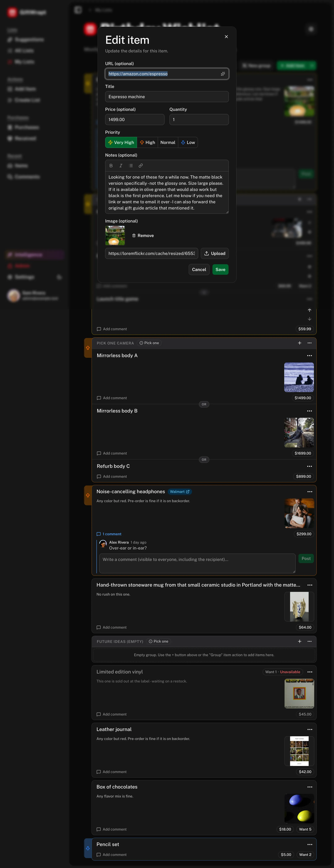Toggle italic formatting in notes
This screenshot has height=868, width=334.
121,166
